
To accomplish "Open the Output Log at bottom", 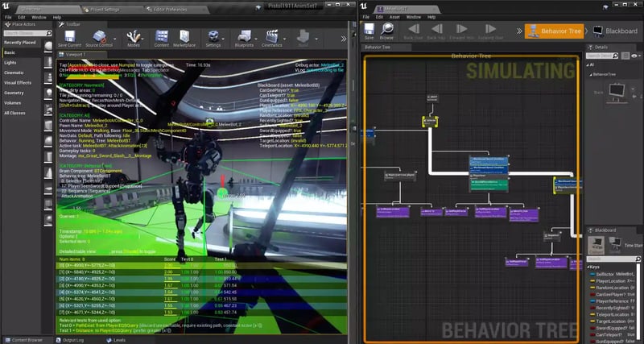I will (71, 340).
